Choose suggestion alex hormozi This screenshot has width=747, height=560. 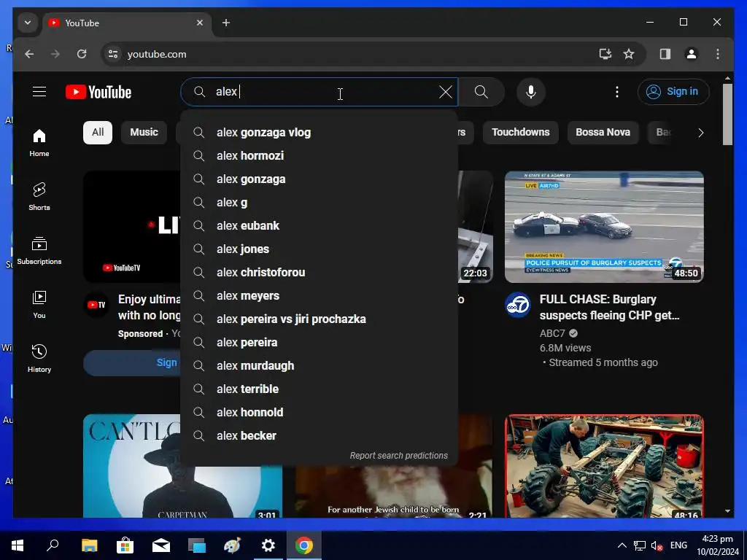[x=320, y=156]
